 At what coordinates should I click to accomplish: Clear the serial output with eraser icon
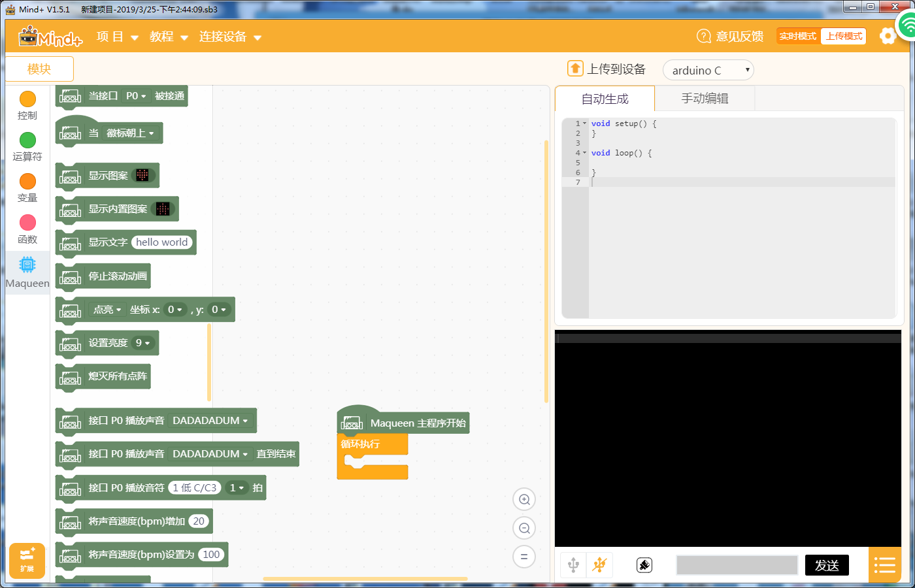(x=644, y=565)
